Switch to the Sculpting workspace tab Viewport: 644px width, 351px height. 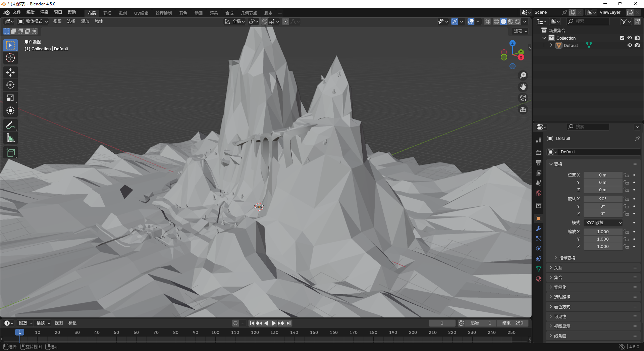(x=123, y=13)
